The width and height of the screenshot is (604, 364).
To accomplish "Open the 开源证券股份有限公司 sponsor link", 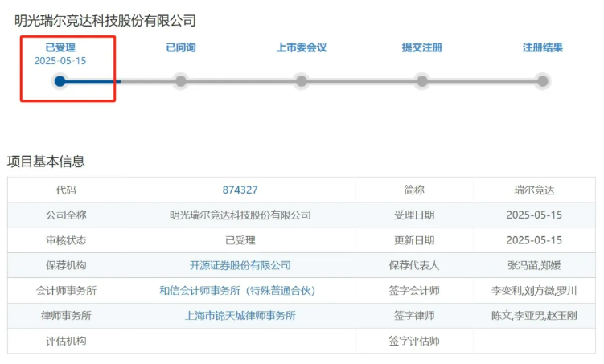I will point(240,265).
